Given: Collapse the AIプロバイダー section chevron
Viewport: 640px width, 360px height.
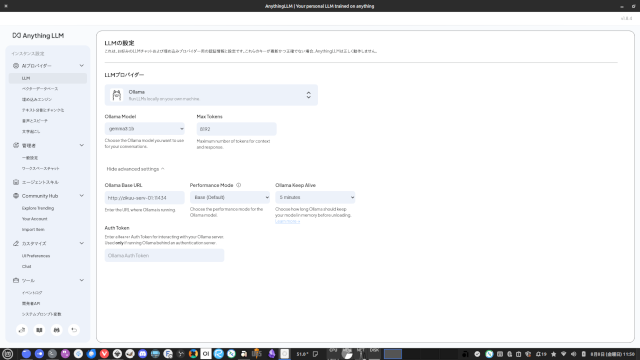Looking at the screenshot, I should pyautogui.click(x=82, y=66).
